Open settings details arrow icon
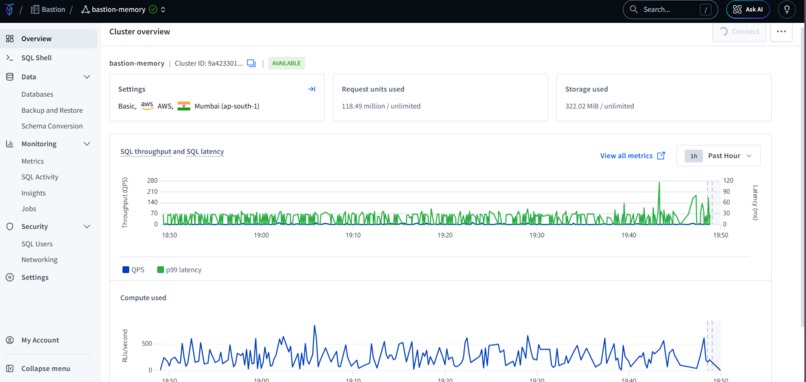806x382 pixels. [x=312, y=89]
